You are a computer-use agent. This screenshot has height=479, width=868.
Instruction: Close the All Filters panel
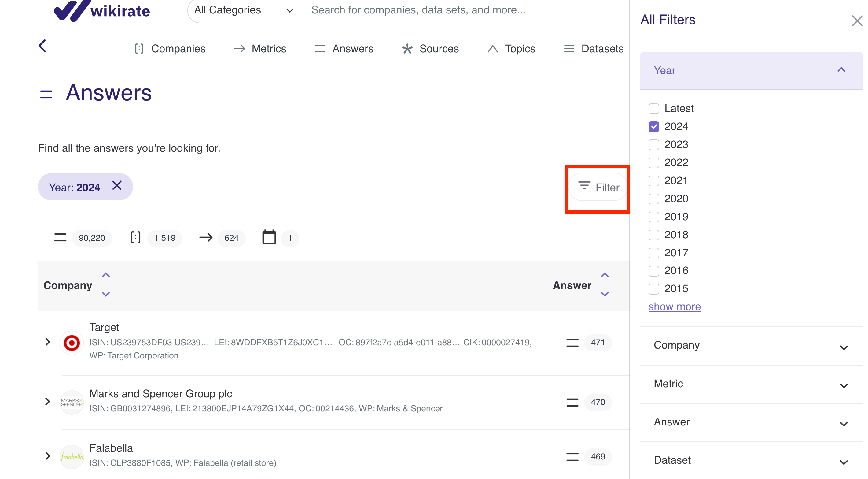(857, 20)
